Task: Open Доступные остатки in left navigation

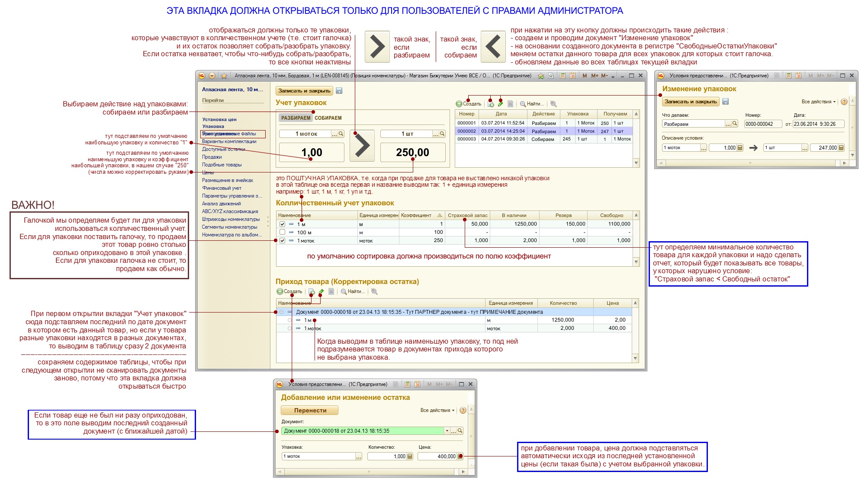Action: click(x=223, y=149)
